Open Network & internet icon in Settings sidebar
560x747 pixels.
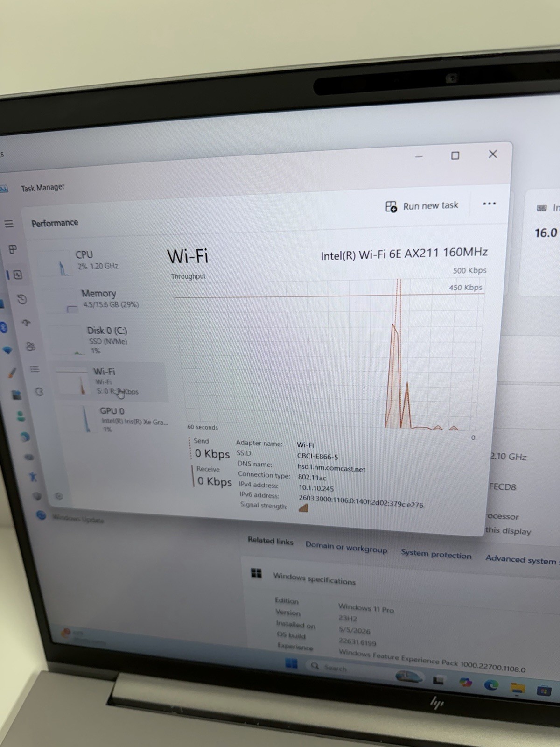click(7, 350)
